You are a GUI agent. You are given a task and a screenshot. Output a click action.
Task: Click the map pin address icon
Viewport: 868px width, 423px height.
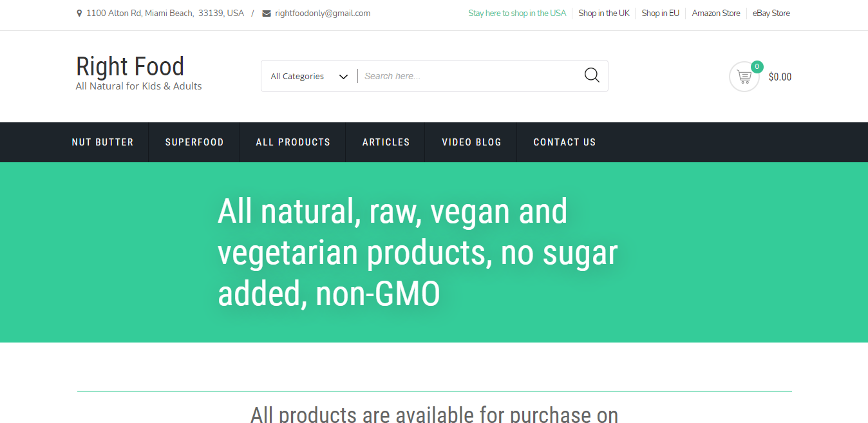tap(79, 13)
